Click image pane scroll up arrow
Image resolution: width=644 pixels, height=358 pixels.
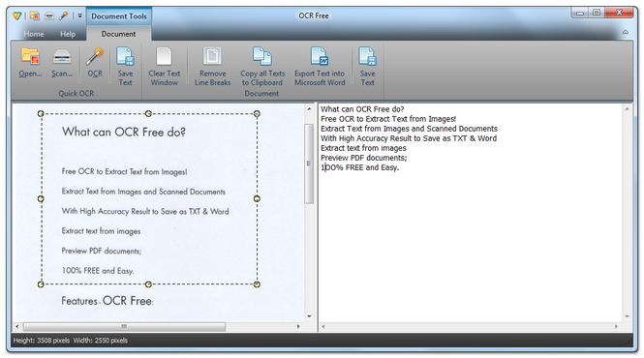pyautogui.click(x=309, y=108)
